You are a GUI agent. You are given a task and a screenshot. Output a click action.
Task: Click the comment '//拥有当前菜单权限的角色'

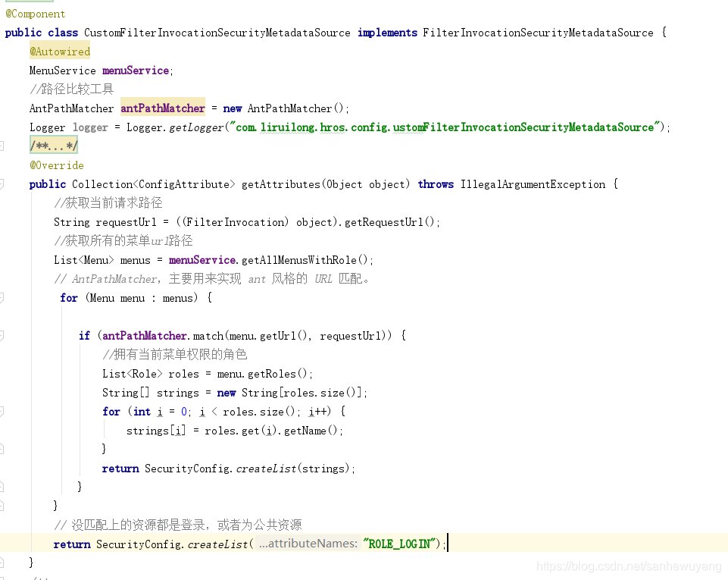point(174,355)
